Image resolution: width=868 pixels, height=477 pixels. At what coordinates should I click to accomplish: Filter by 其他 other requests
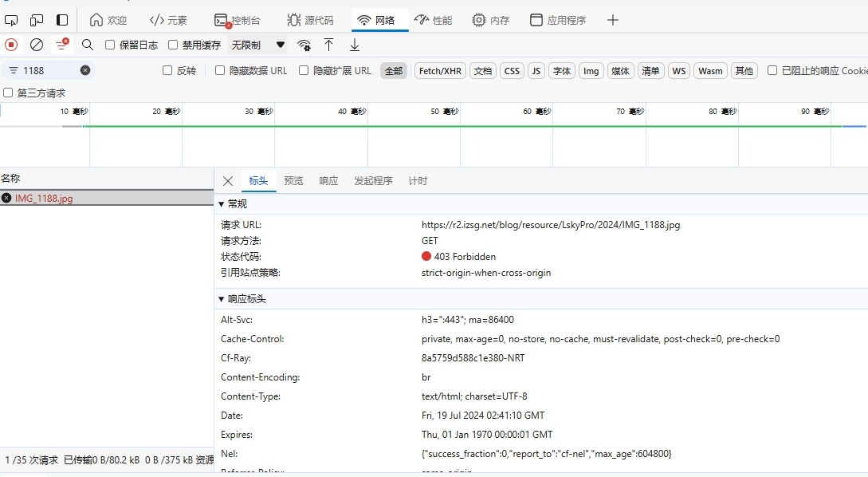point(744,71)
